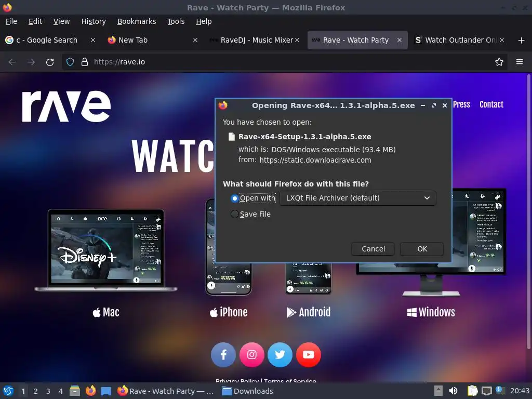Screen dimensions: 532x399
Task: Cancel the download dialog
Action: pyautogui.click(x=373, y=249)
